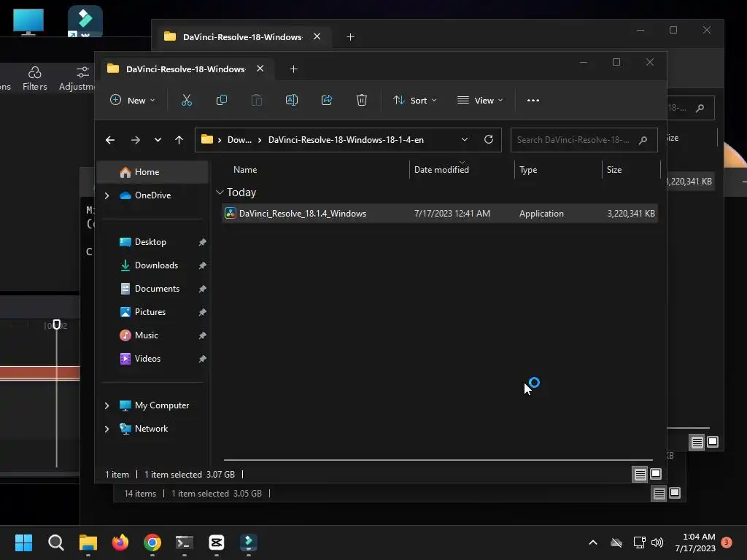
Task: Switch to large thumbnails view in the front window status bar
Action: pyautogui.click(x=656, y=474)
